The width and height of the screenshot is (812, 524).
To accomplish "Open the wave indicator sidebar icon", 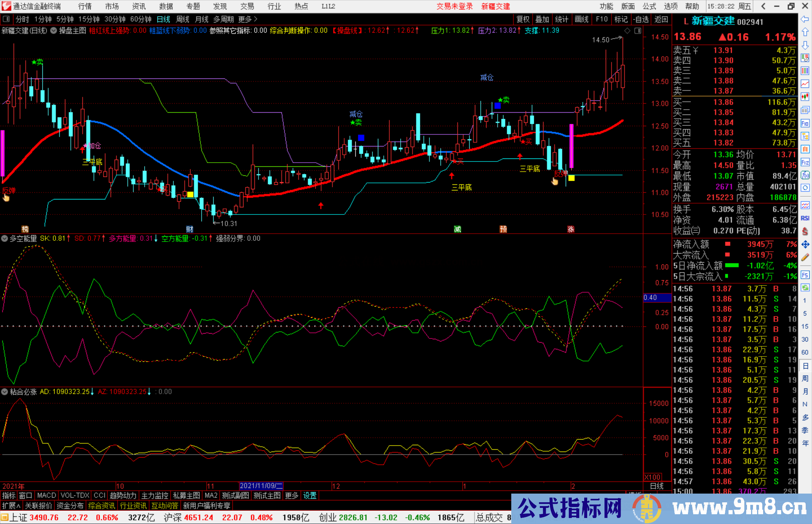I will click(x=805, y=205).
